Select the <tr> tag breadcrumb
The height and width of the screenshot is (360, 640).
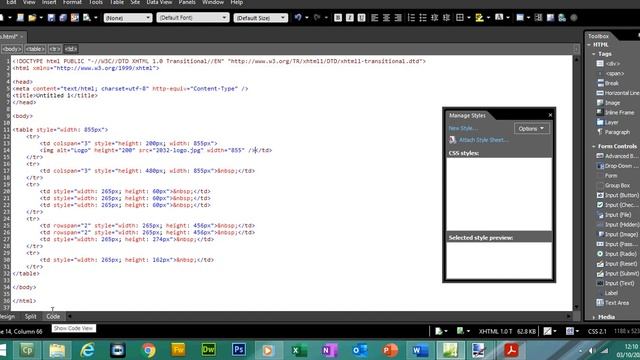55,49
